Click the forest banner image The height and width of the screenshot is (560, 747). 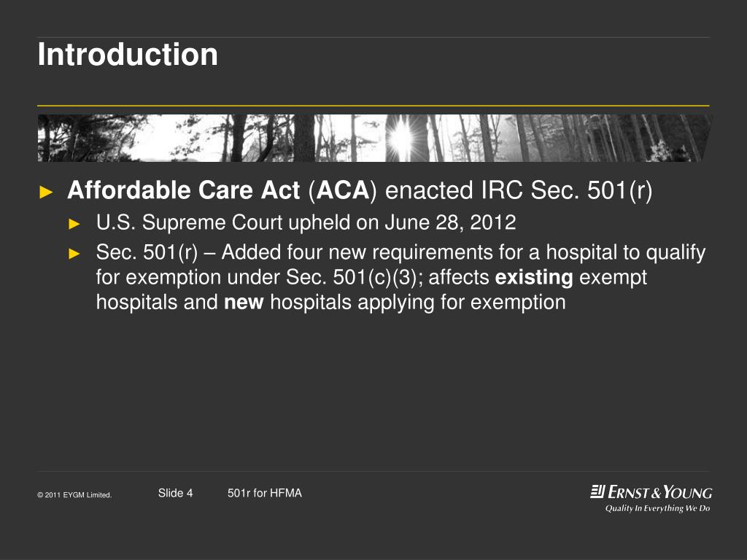click(x=375, y=138)
